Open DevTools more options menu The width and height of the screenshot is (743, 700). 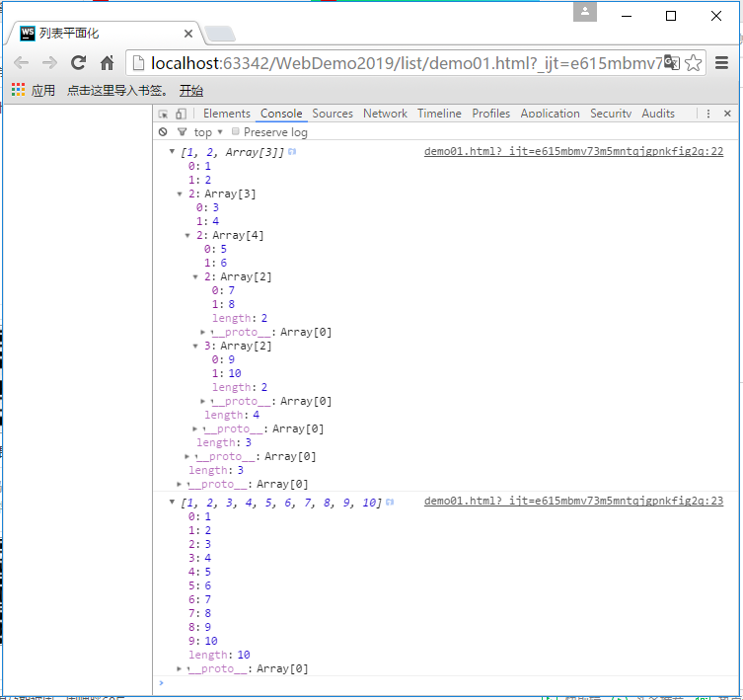708,114
